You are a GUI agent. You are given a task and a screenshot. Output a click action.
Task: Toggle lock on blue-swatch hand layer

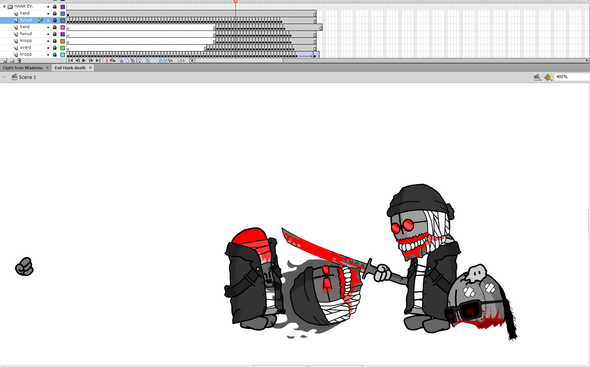point(55,14)
